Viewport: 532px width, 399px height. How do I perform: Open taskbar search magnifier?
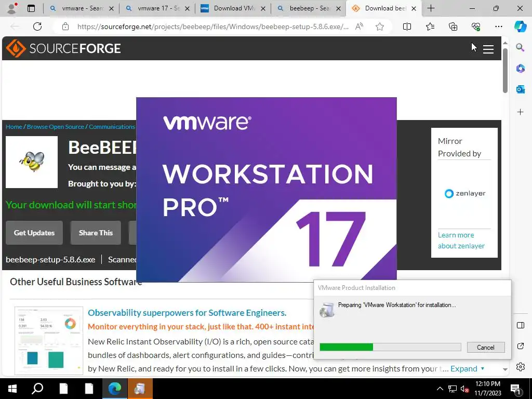pos(37,389)
